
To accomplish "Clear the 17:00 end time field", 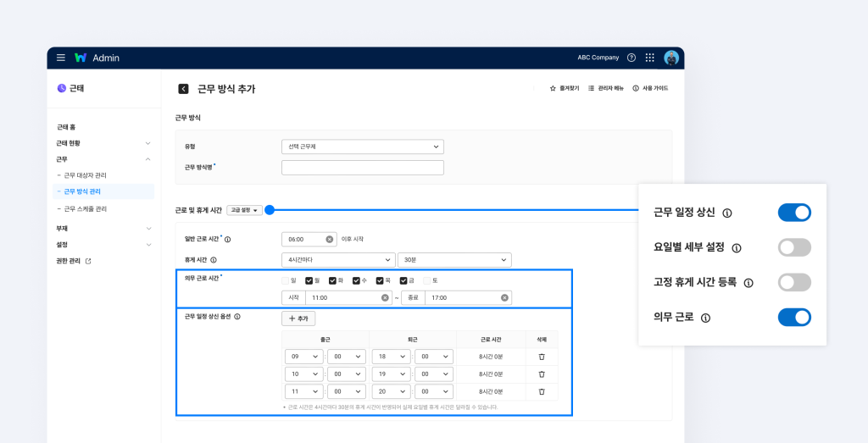I will tap(504, 297).
